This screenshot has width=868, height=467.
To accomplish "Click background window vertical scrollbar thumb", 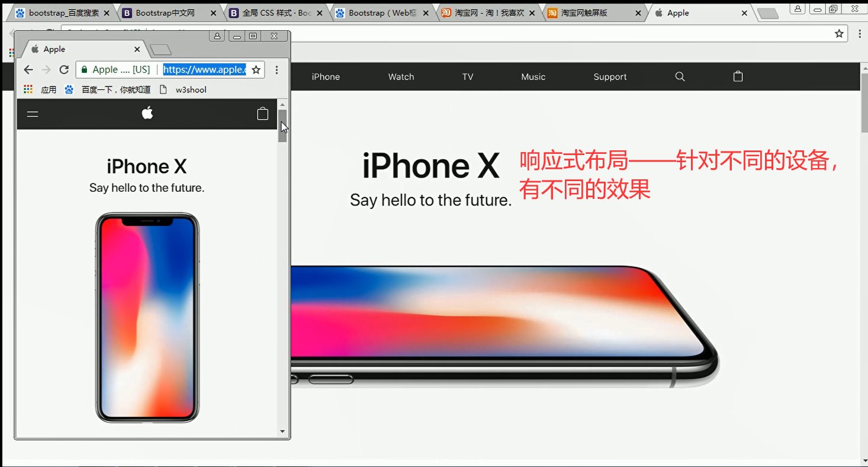I will (864, 102).
